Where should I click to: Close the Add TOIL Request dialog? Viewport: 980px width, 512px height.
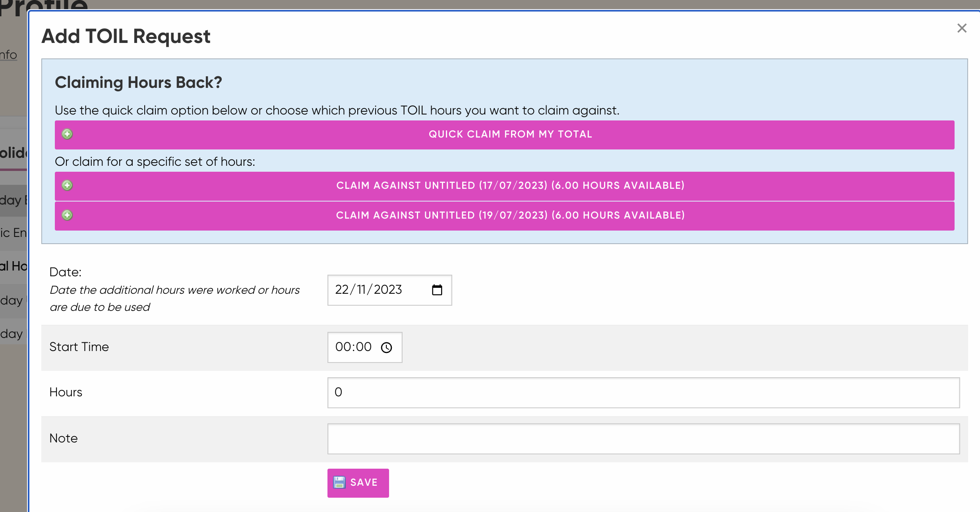[x=962, y=28]
